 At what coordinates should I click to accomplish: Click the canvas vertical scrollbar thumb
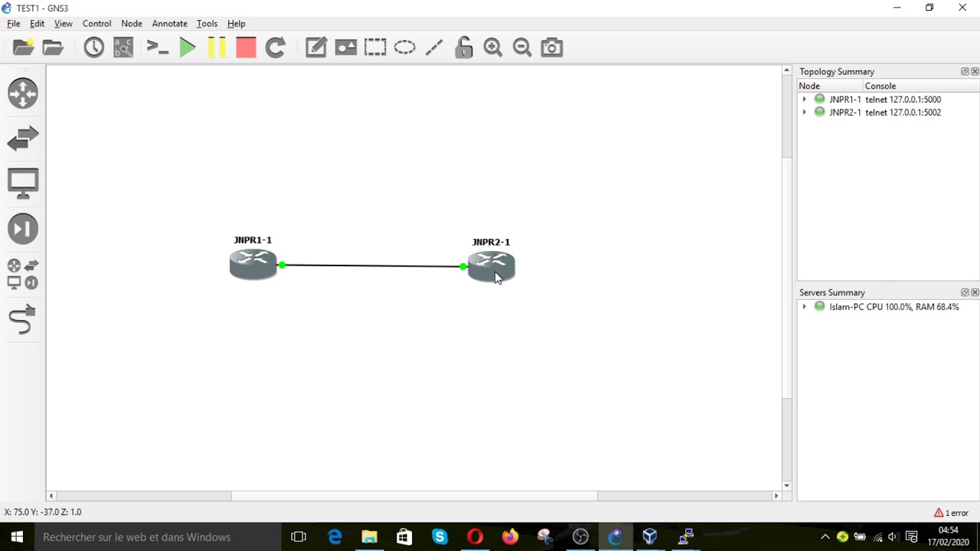(x=786, y=279)
